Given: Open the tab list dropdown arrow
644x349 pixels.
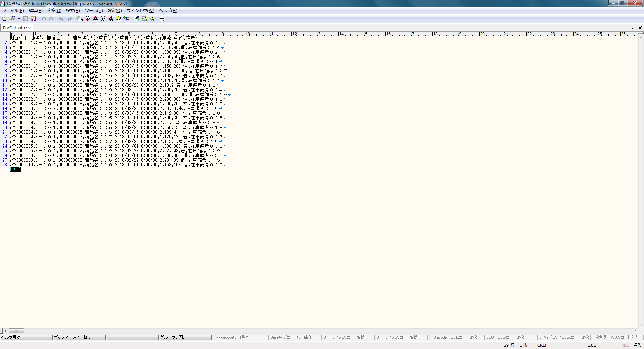Looking at the screenshot, I should (x=632, y=28).
